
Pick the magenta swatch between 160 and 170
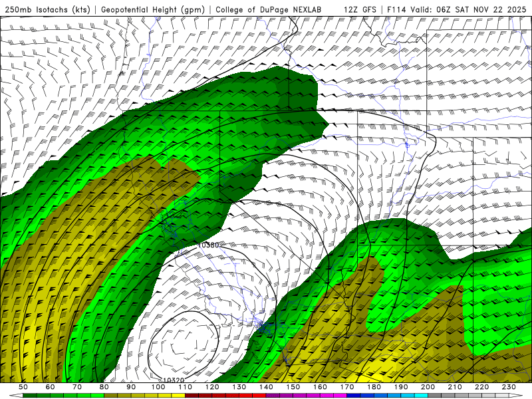(340, 395)
